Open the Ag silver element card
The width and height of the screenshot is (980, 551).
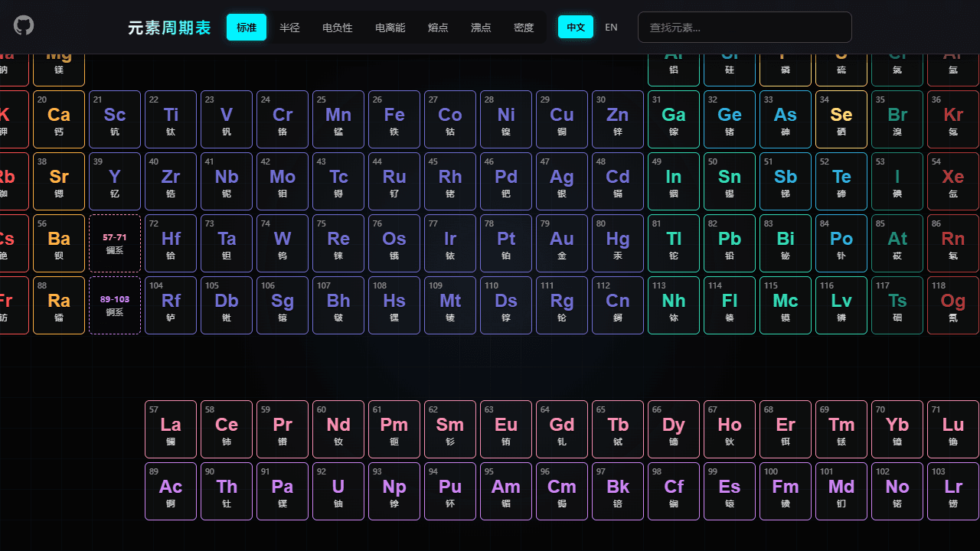click(562, 181)
